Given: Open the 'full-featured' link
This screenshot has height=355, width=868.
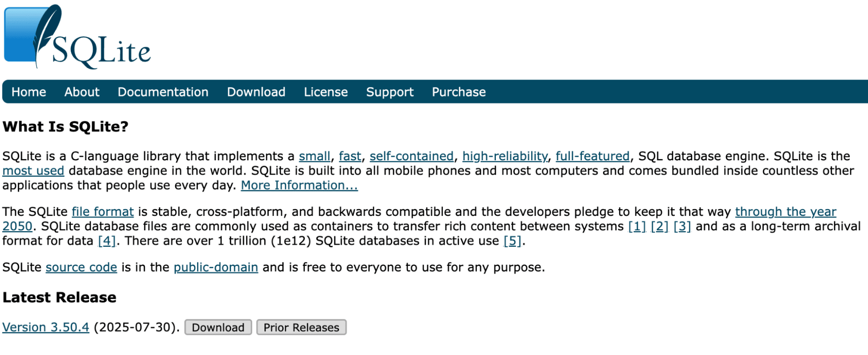Looking at the screenshot, I should (592, 156).
